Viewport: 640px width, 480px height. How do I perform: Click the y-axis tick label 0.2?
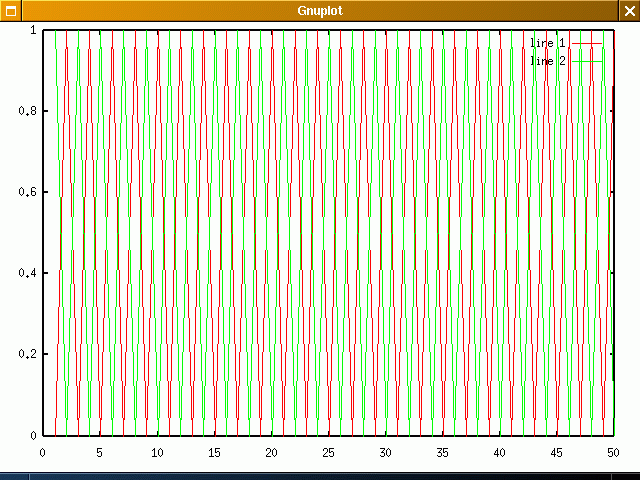[26, 354]
